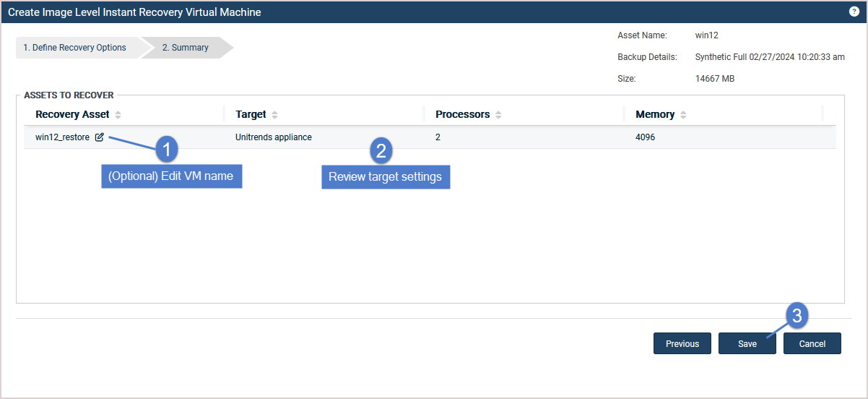
Task: Sort by Processors column arrows
Action: pyautogui.click(x=498, y=115)
